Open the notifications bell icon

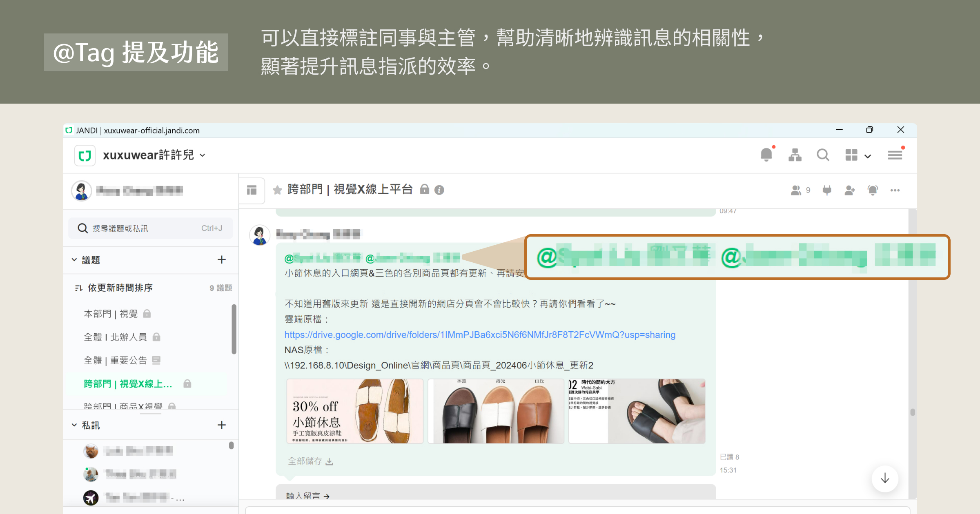point(766,155)
